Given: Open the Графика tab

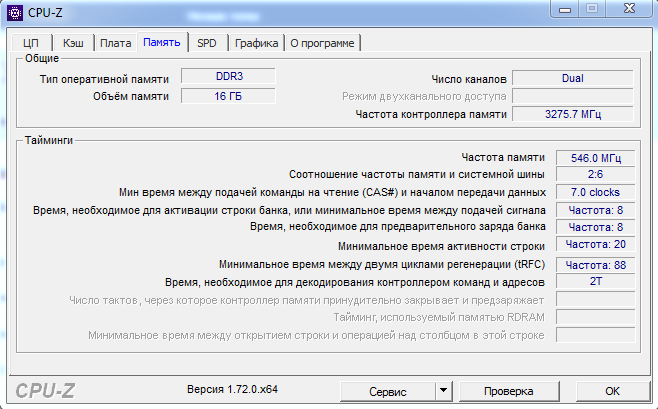Looking at the screenshot, I should 256,43.
